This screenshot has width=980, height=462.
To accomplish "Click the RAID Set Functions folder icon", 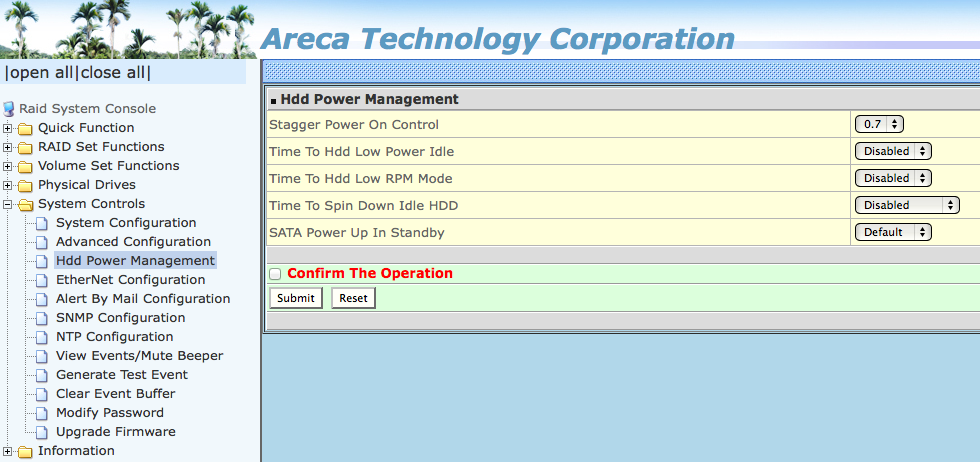I will click(x=25, y=148).
